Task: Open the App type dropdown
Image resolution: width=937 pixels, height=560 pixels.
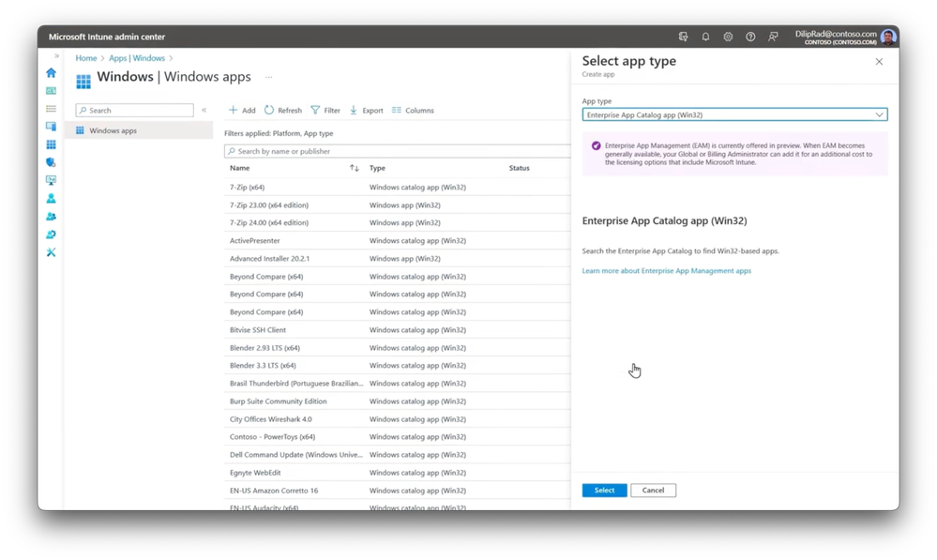Action: click(x=734, y=114)
